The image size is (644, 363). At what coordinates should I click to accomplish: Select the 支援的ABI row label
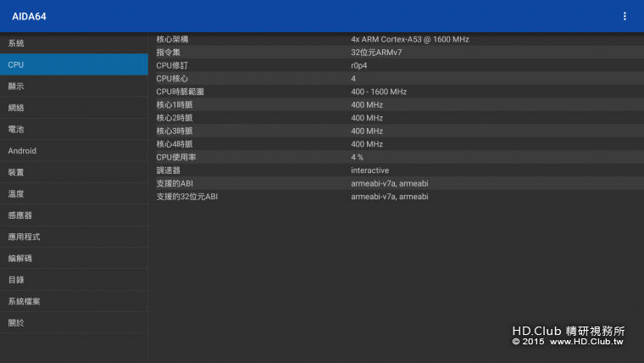(175, 184)
